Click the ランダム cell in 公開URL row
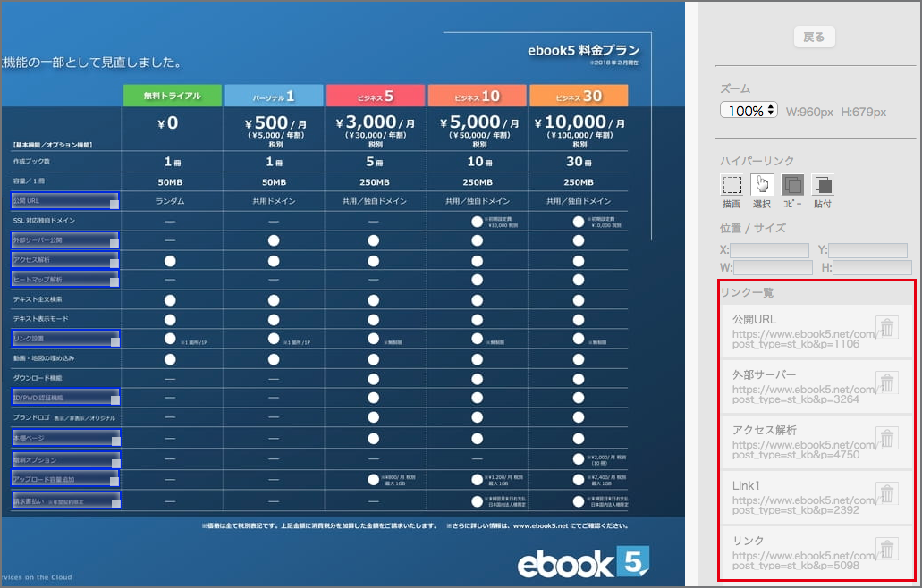922x588 pixels. click(170, 201)
